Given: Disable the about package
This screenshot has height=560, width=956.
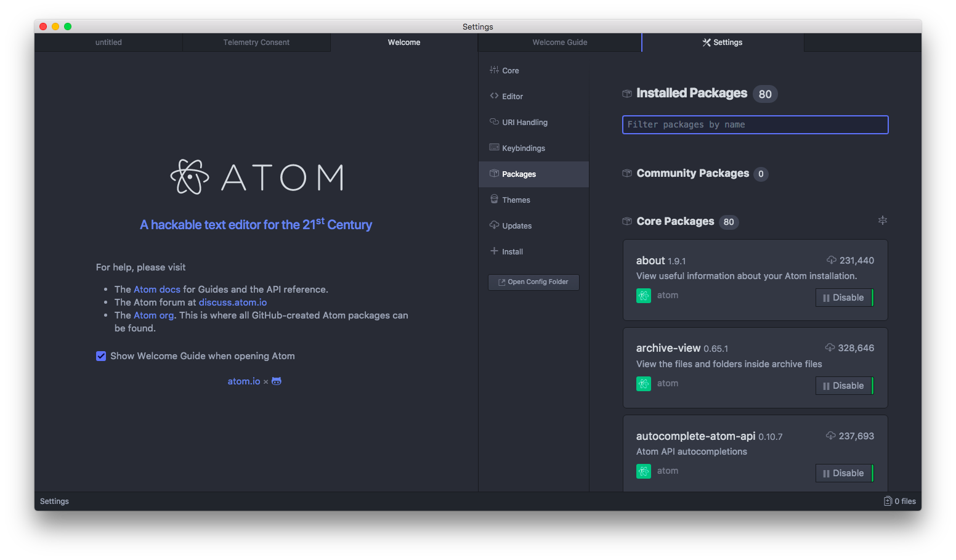Looking at the screenshot, I should [844, 298].
